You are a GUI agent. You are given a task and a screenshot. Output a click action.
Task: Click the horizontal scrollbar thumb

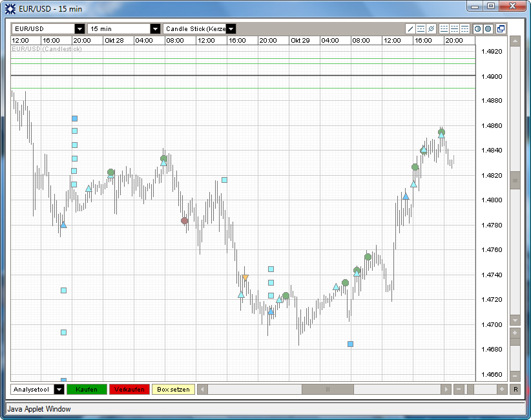click(328, 389)
